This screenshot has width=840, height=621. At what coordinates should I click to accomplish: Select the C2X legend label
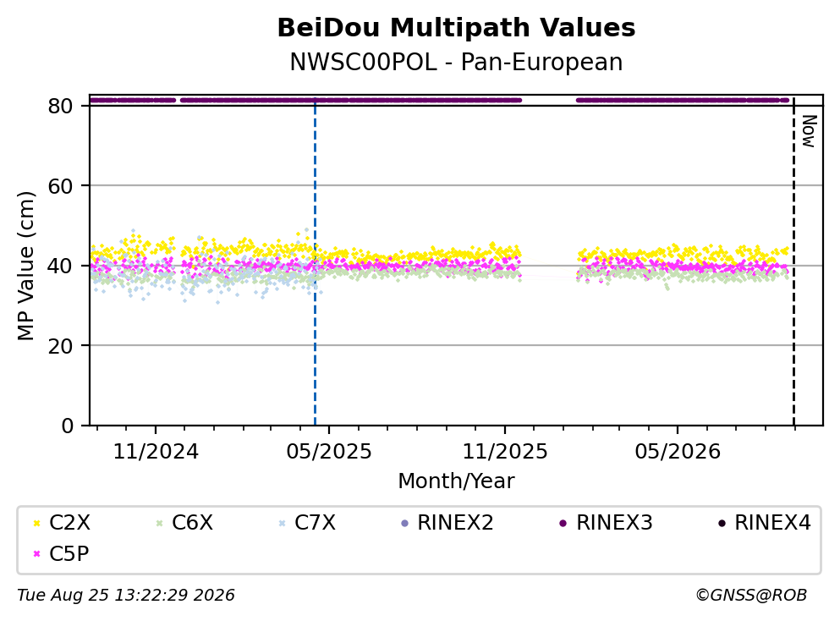[69, 523]
